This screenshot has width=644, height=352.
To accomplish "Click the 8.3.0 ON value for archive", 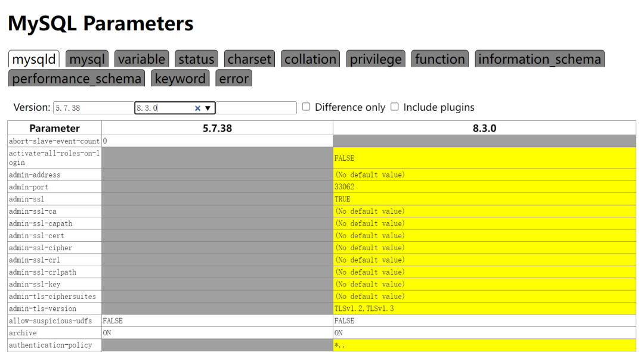I will (x=339, y=333).
